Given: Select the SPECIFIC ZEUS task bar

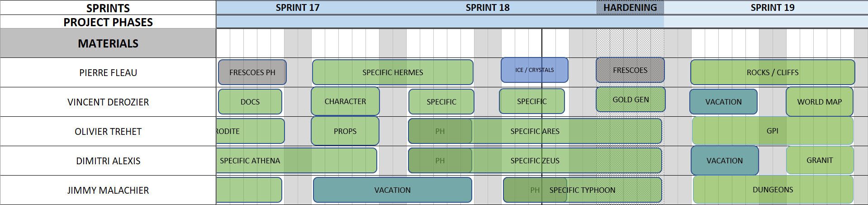Looking at the screenshot, I should click(535, 161).
